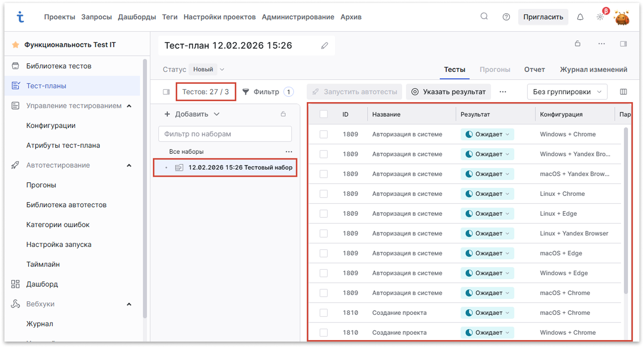
Task: Open notifications bell icon
Action: [580, 17]
